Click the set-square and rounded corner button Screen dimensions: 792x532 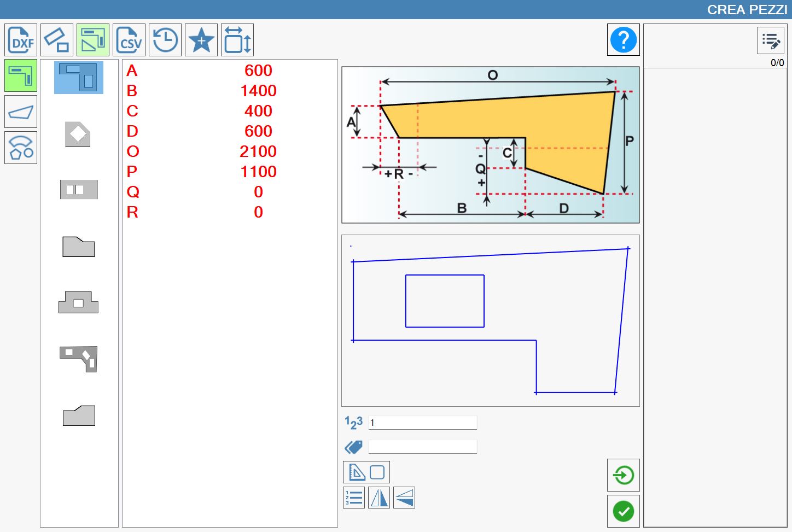click(x=366, y=472)
